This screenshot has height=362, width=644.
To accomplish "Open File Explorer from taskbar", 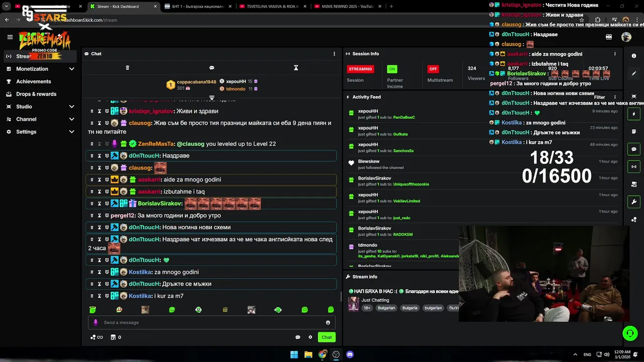I will [308, 354].
